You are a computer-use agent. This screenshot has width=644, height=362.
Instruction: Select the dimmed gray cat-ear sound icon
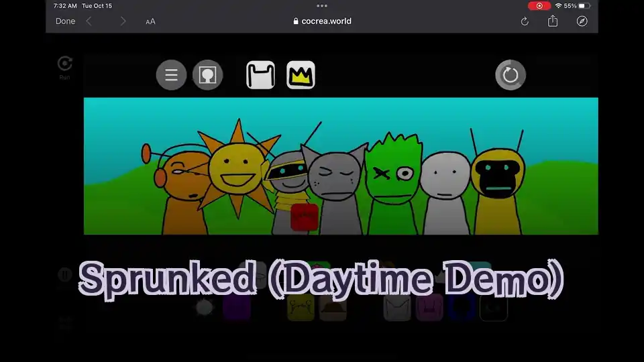point(397,308)
